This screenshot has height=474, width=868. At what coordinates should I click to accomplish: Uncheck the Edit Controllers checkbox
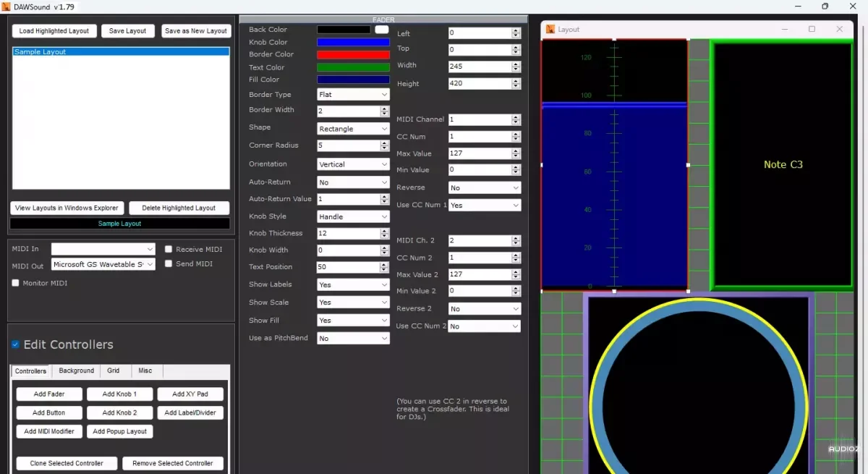point(15,344)
